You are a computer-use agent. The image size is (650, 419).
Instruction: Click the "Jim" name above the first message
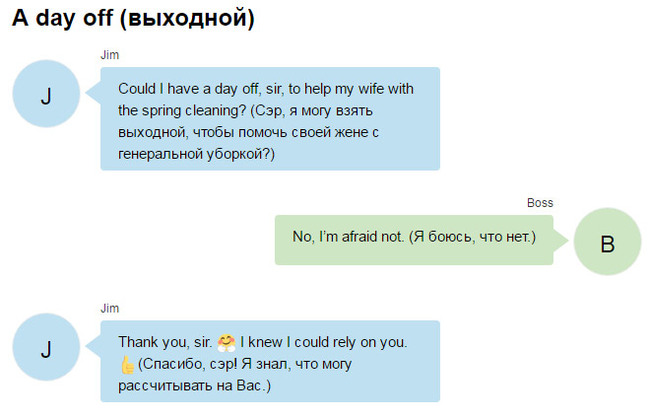109,55
